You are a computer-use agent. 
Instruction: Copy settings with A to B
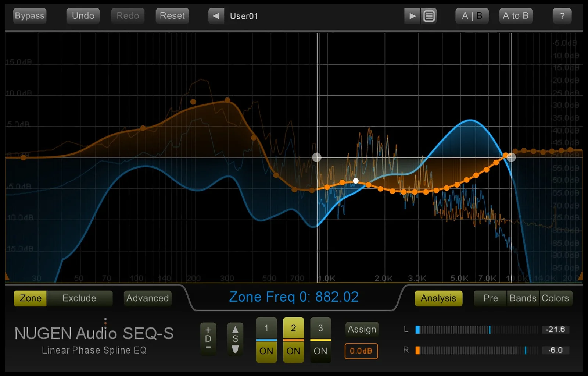[516, 16]
